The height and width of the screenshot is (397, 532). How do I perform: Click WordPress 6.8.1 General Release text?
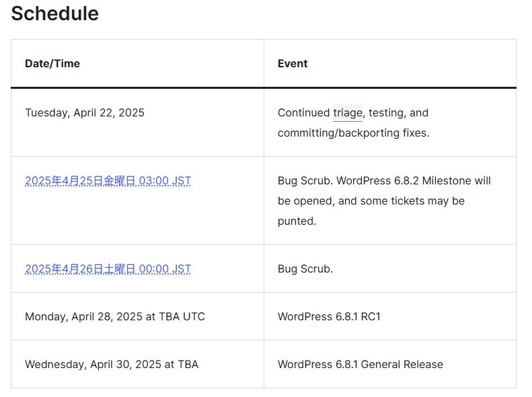(360, 365)
